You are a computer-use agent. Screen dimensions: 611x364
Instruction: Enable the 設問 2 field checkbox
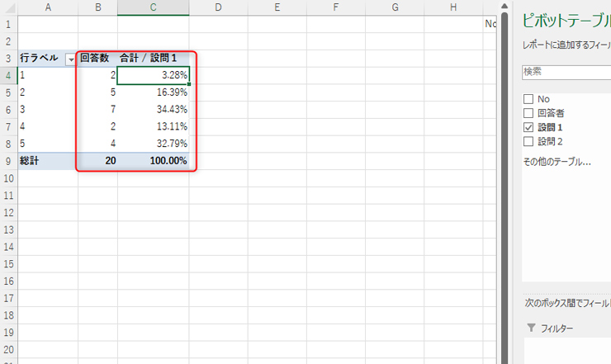tap(528, 141)
